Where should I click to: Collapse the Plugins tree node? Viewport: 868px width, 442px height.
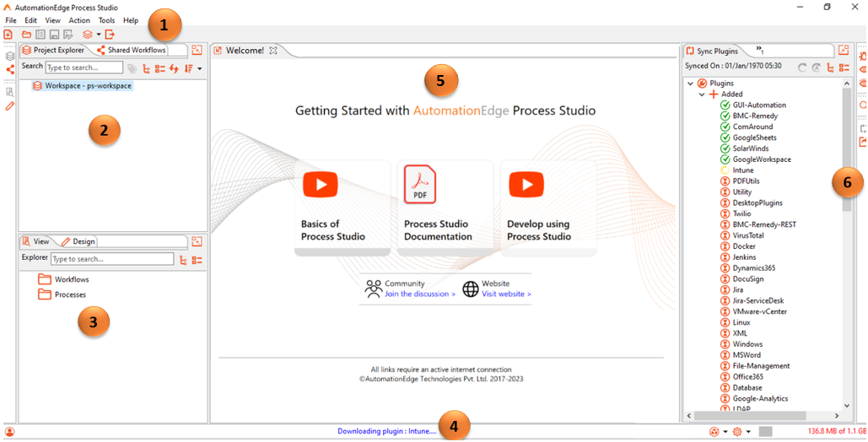pos(691,84)
